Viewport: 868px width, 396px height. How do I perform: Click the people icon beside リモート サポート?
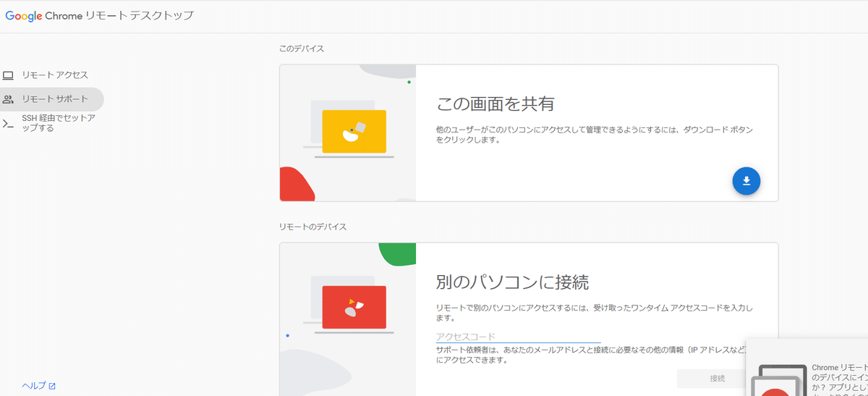click(x=8, y=99)
